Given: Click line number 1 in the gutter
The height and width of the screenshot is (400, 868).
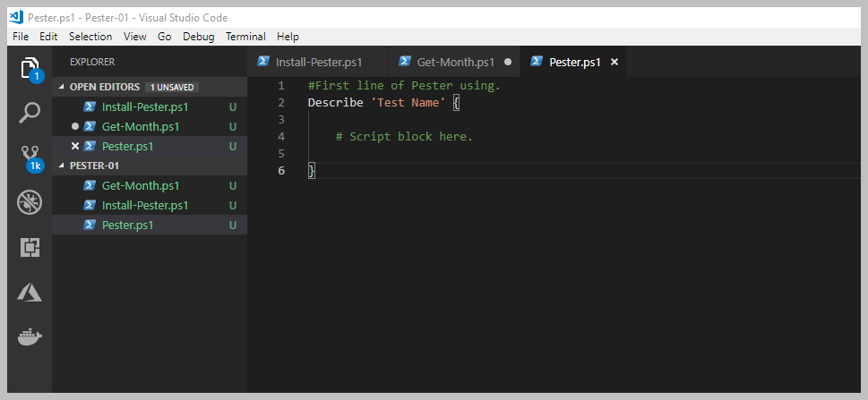Looking at the screenshot, I should [281, 86].
